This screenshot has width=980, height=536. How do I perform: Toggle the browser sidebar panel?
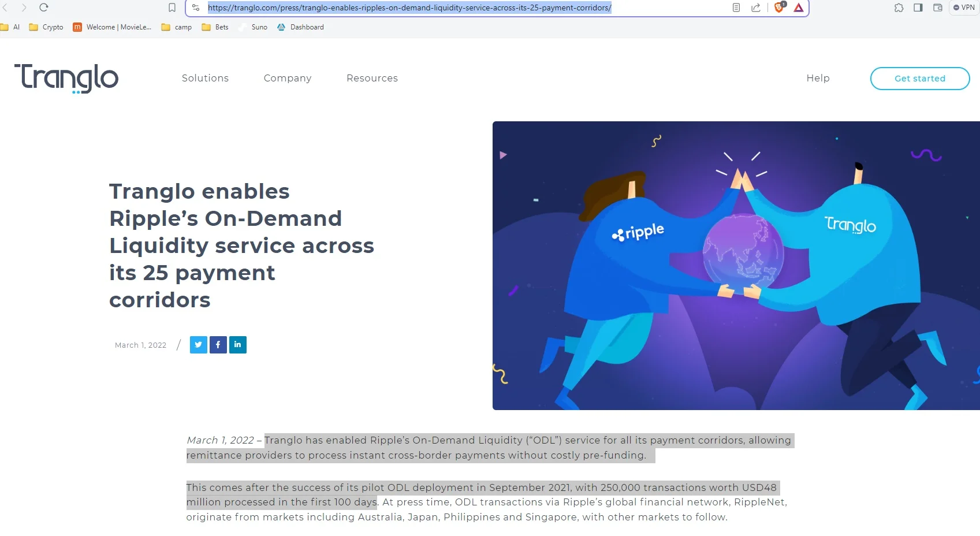coord(918,8)
